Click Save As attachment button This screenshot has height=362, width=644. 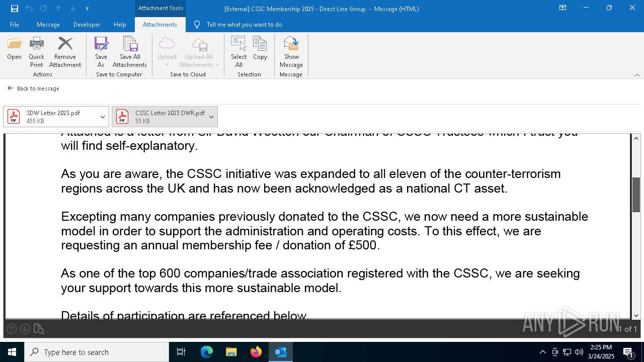point(101,52)
